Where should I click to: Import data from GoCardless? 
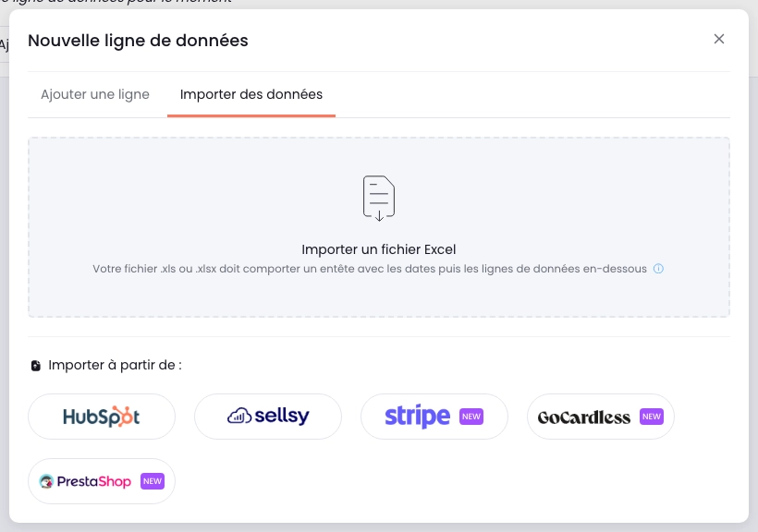601,417
